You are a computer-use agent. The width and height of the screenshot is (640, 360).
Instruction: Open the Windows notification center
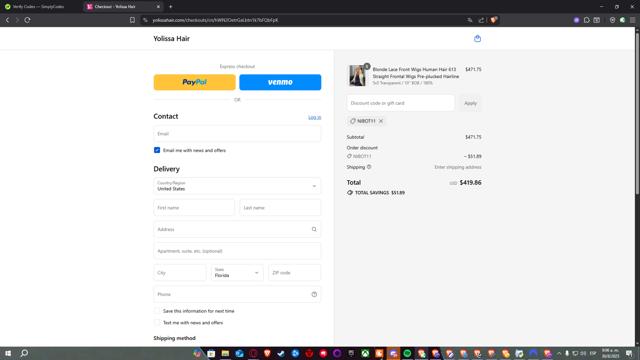[x=629, y=353]
